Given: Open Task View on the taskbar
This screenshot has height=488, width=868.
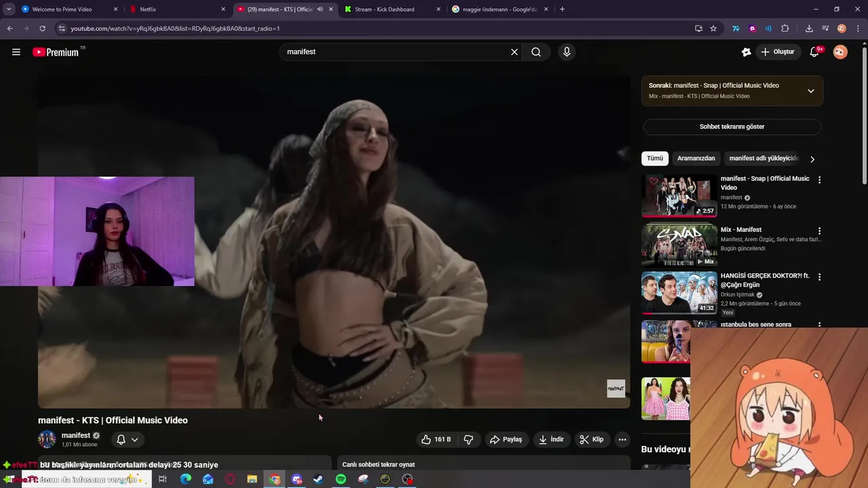Looking at the screenshot, I should pos(163,479).
